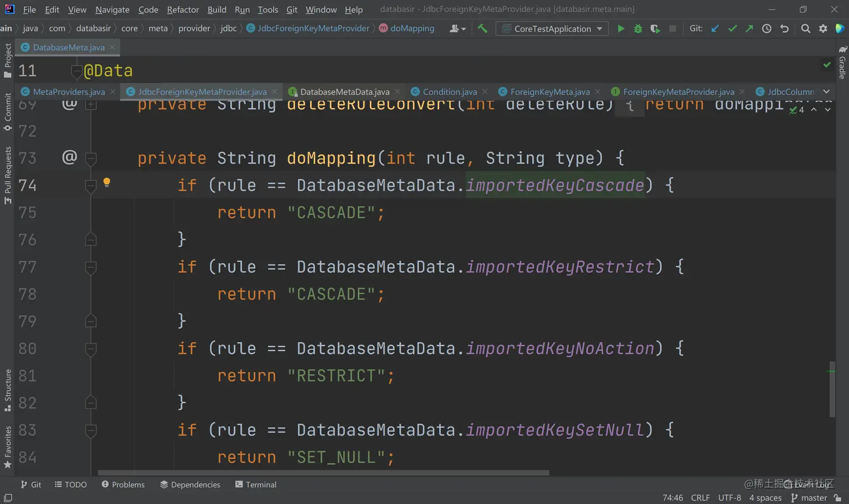Click the master branch widget in the status bar
The height and width of the screenshot is (504, 849).
809,498
